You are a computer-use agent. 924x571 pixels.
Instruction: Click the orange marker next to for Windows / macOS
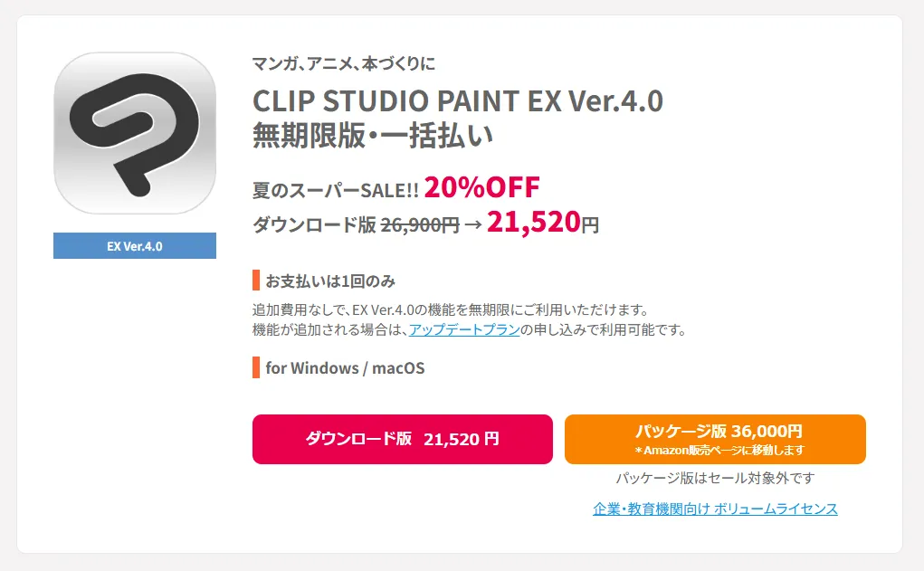point(256,368)
